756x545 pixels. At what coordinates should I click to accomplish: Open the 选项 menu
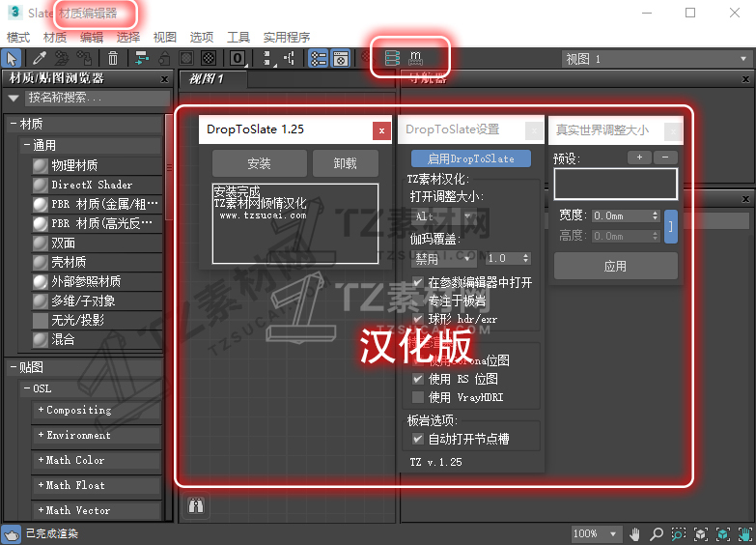(201, 37)
